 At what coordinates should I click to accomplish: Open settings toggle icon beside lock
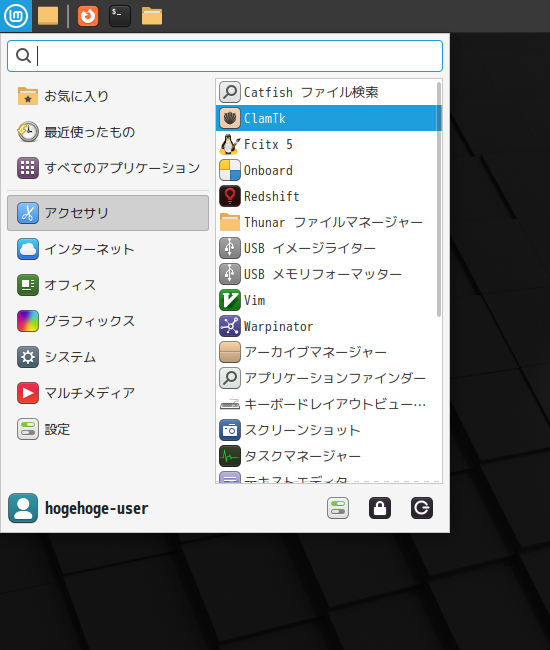click(x=338, y=508)
